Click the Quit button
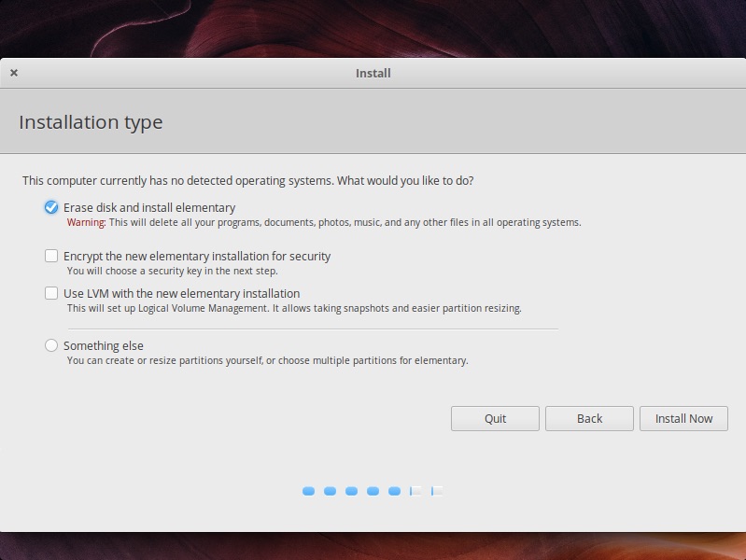The image size is (746, 560). pos(495,419)
